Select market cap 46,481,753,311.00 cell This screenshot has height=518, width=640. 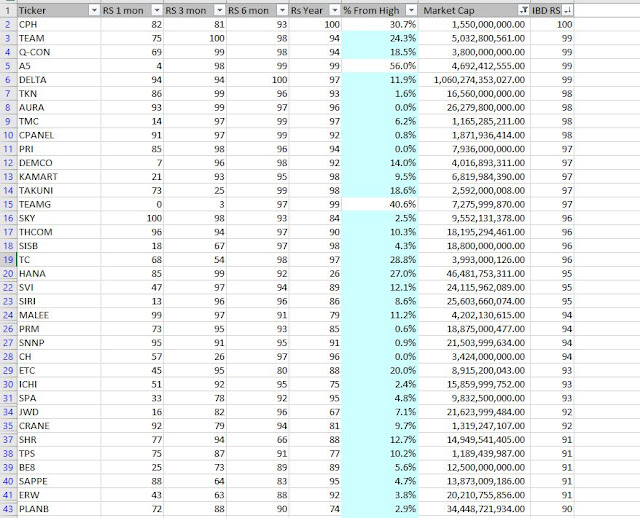coord(474,273)
